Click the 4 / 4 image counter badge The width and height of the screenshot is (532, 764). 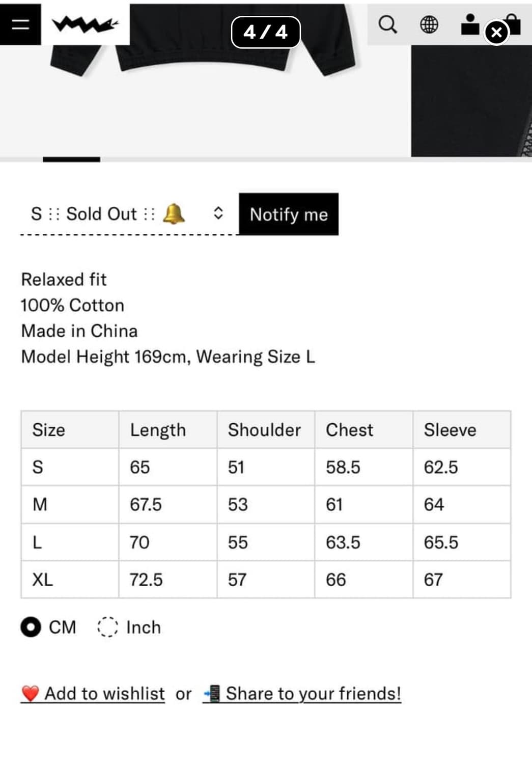tap(266, 32)
